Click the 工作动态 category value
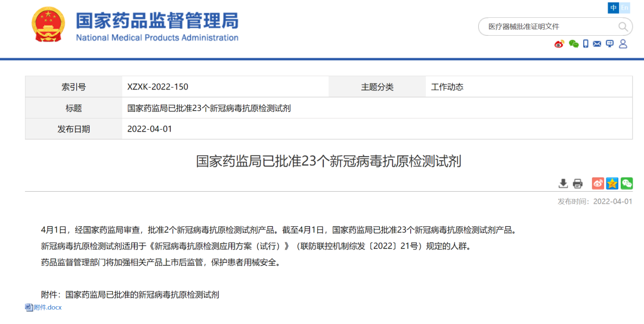 coord(447,87)
